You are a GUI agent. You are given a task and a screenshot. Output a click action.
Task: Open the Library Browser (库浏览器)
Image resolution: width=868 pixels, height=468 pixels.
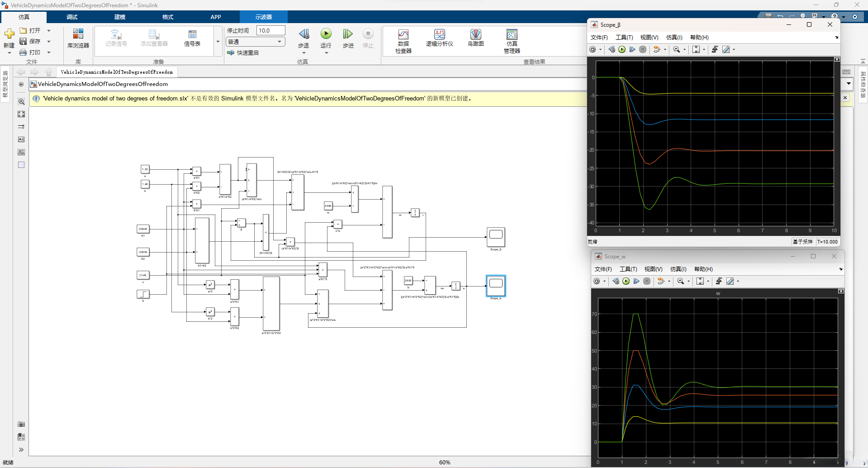[x=78, y=38]
